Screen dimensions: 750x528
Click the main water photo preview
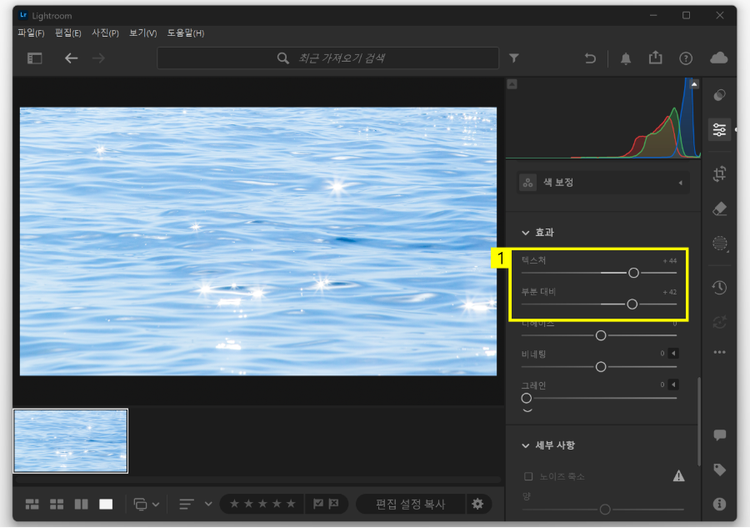point(258,242)
